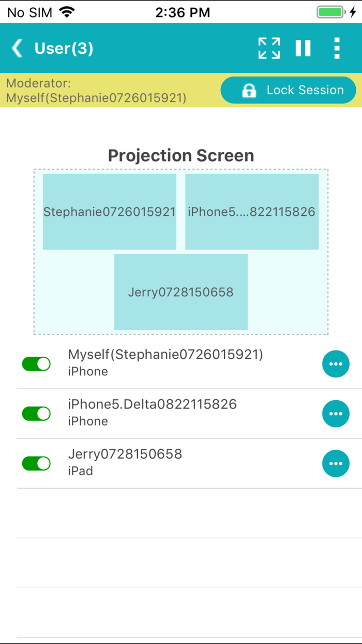The image size is (362, 644).
Task: Open options for Jerry0728150658
Action: pos(336,463)
